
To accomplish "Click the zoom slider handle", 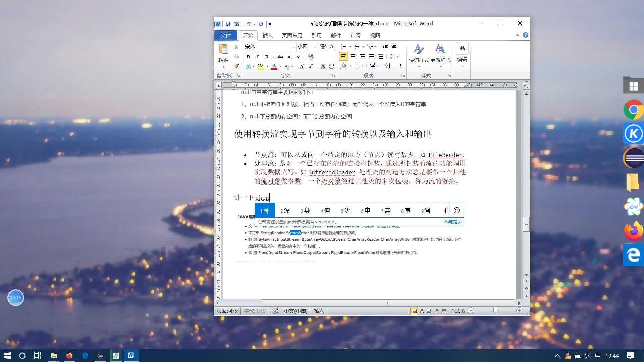I will [x=495, y=311].
